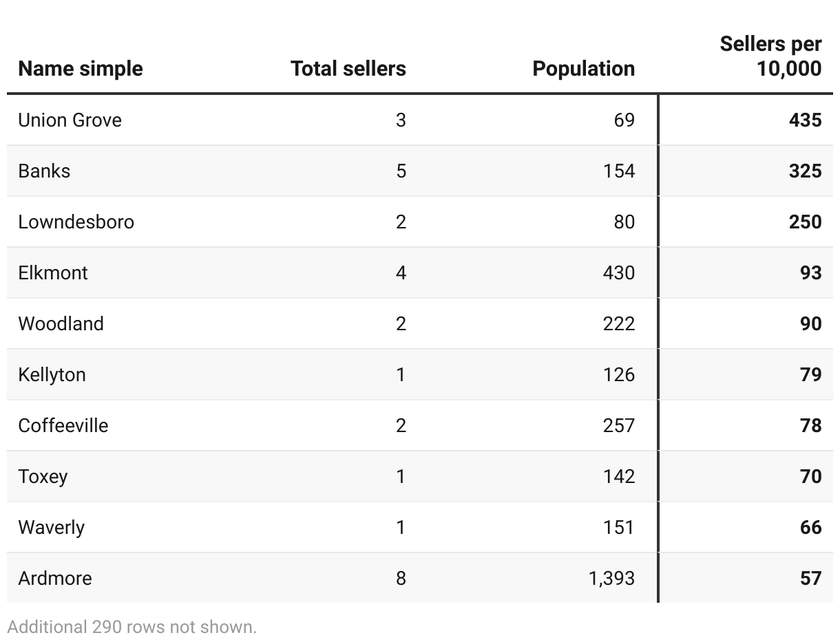Click the 325 rate in Banks row

click(x=805, y=171)
